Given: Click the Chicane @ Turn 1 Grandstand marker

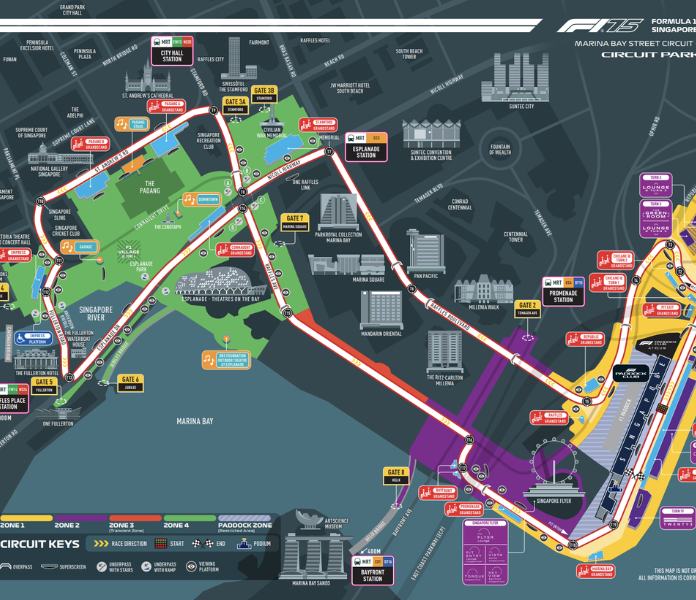Looking at the screenshot, I should (608, 283).
